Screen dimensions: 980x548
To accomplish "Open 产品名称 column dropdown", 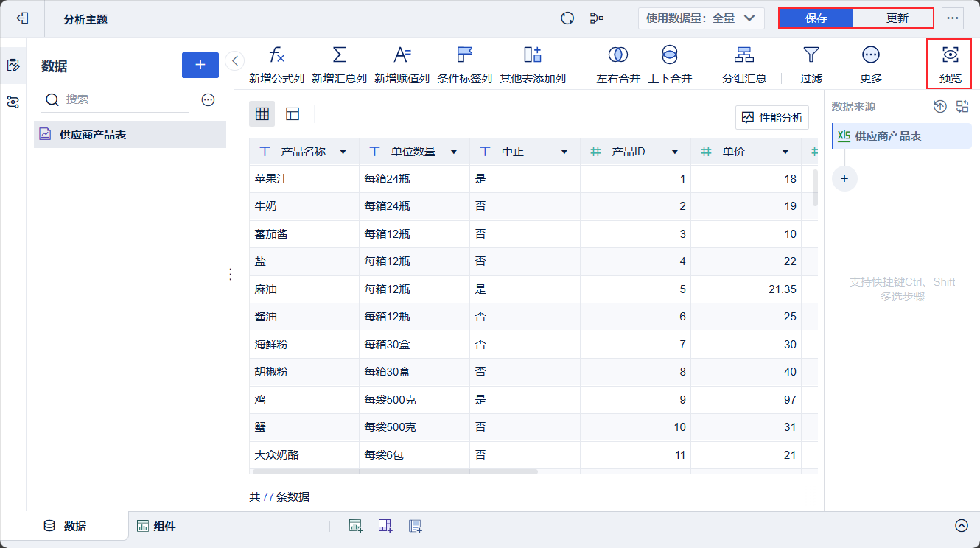I will [343, 152].
